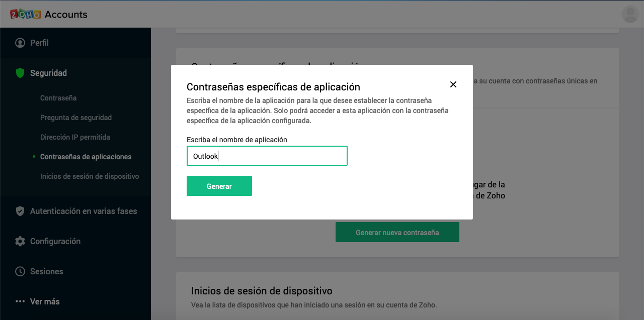Click the Configuración gear icon

click(20, 241)
